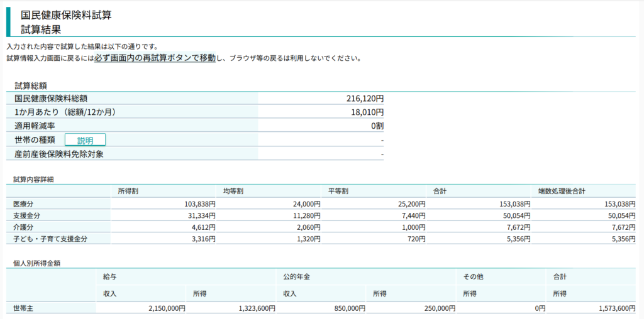Select the 子ども・子育て支援金分 平等割 value 720円
This screenshot has height=319, width=644.
pyautogui.click(x=416, y=239)
